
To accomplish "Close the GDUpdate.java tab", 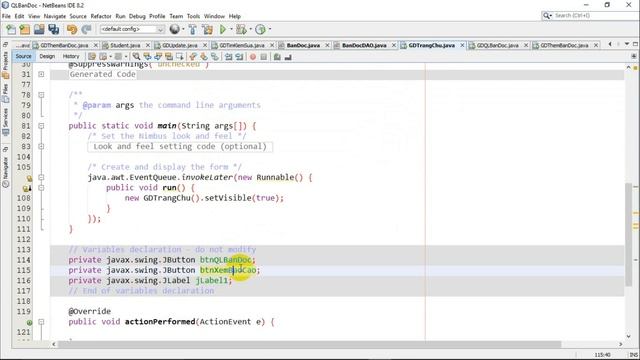I will coord(205,45).
